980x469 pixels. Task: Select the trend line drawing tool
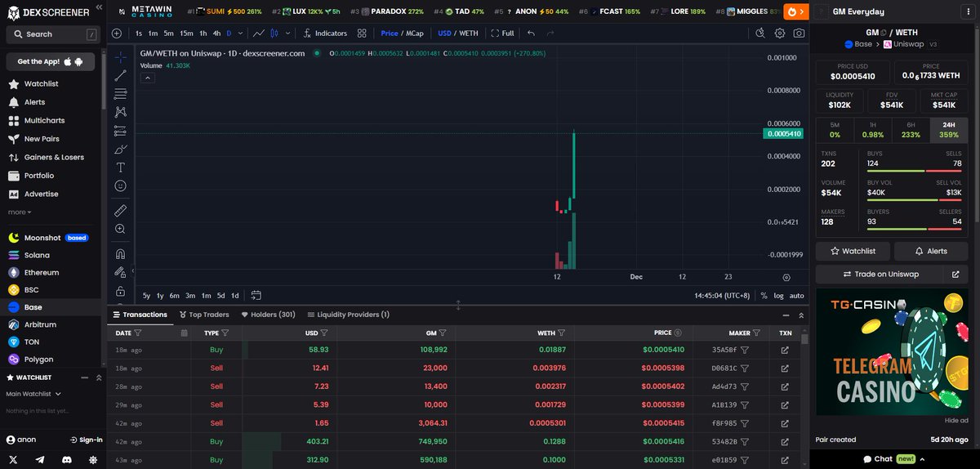point(121,75)
